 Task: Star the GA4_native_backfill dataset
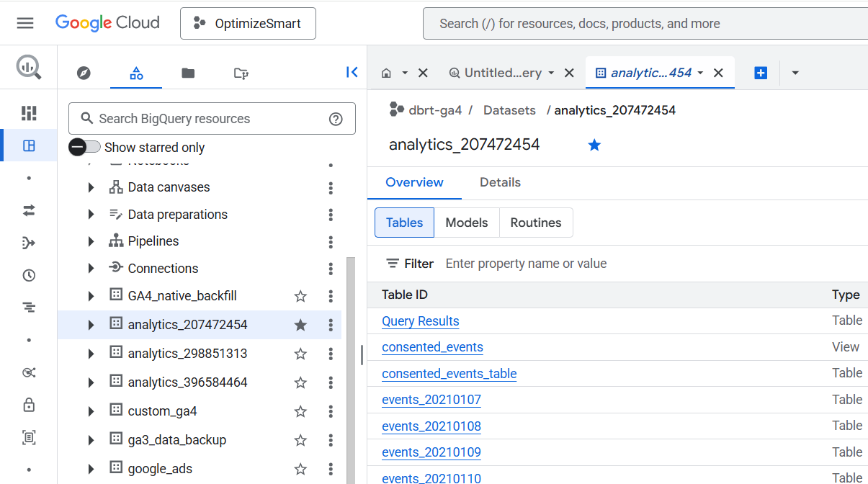(300, 296)
